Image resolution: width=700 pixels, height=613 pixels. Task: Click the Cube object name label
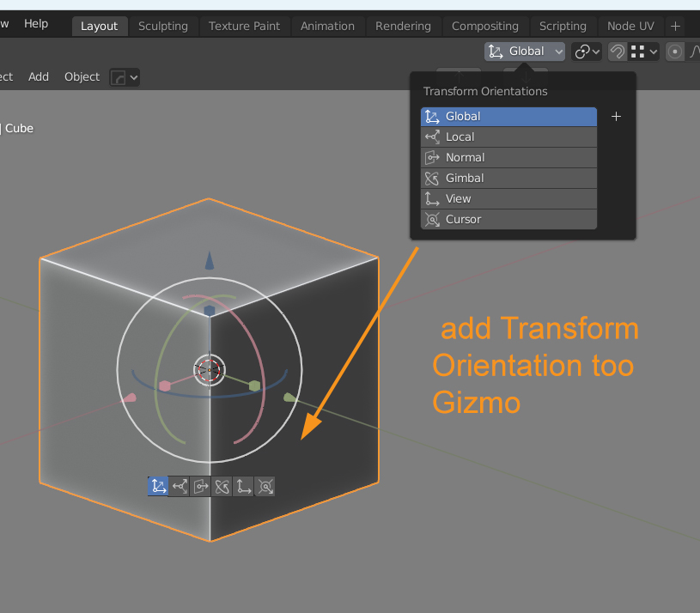click(x=19, y=129)
